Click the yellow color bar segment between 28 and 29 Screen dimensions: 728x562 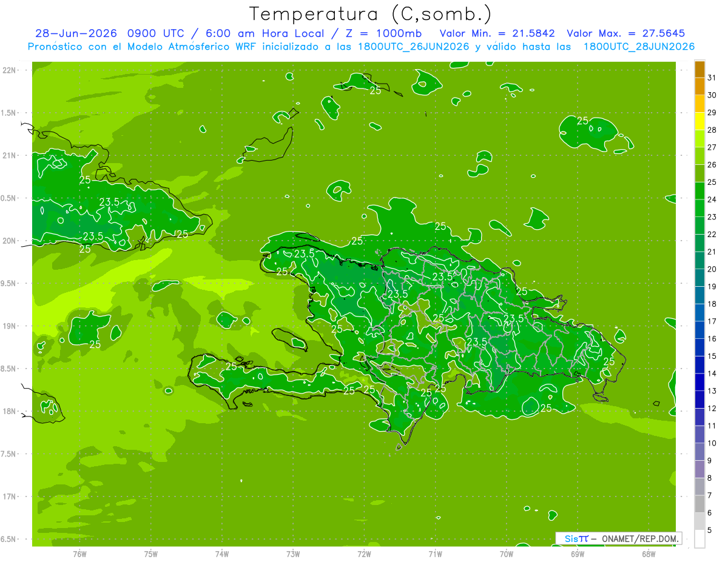[x=699, y=121]
